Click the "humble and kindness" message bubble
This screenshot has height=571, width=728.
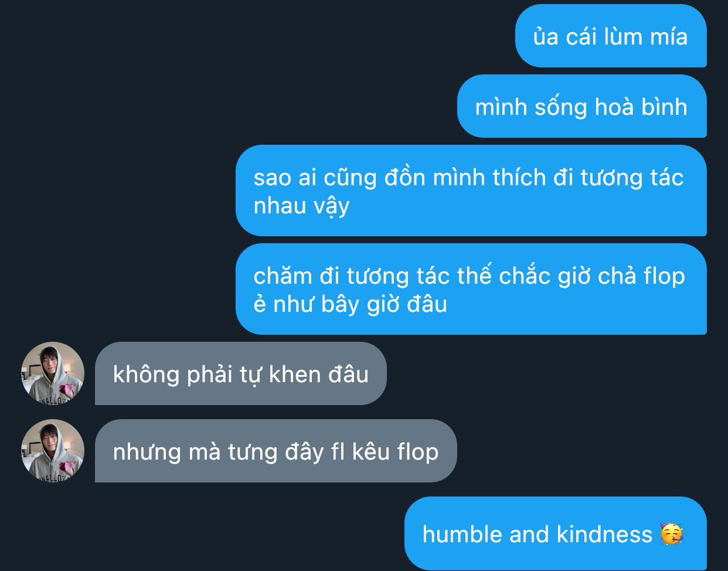click(556, 533)
